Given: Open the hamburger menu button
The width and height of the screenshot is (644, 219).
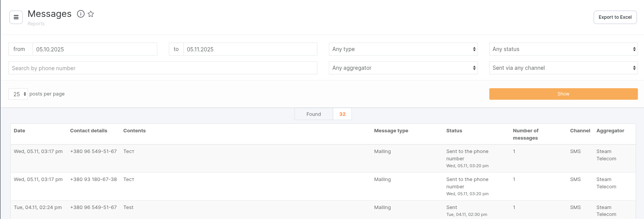Looking at the screenshot, I should (x=16, y=17).
